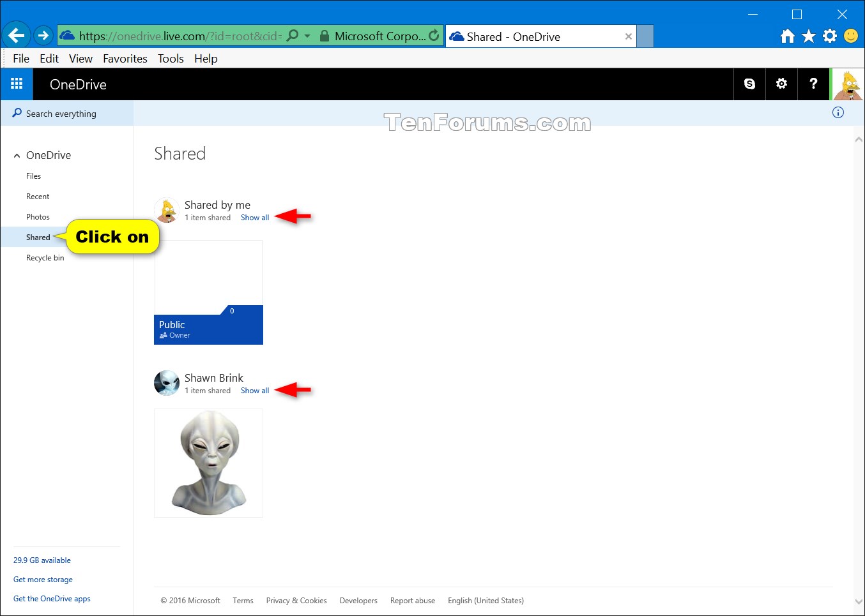
Task: Click the account profile avatar
Action: (848, 84)
